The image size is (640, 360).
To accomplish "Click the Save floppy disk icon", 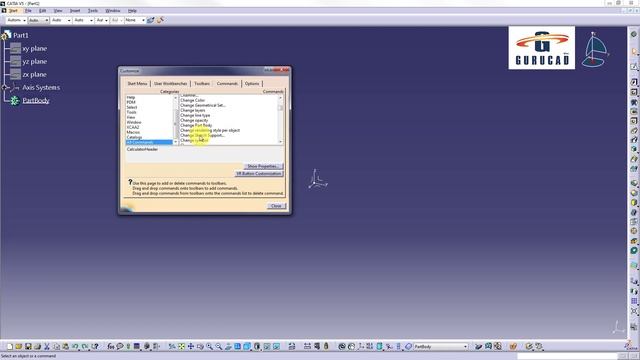I will pos(28,347).
